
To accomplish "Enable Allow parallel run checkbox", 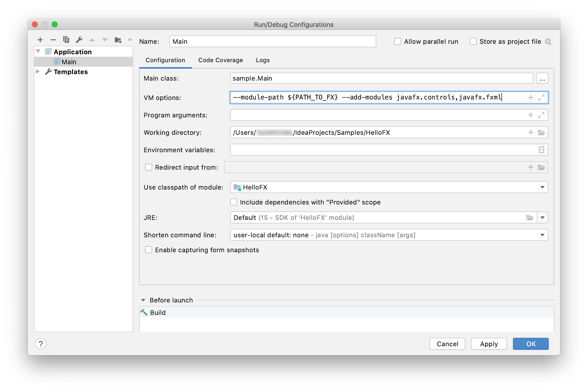I will click(x=397, y=41).
